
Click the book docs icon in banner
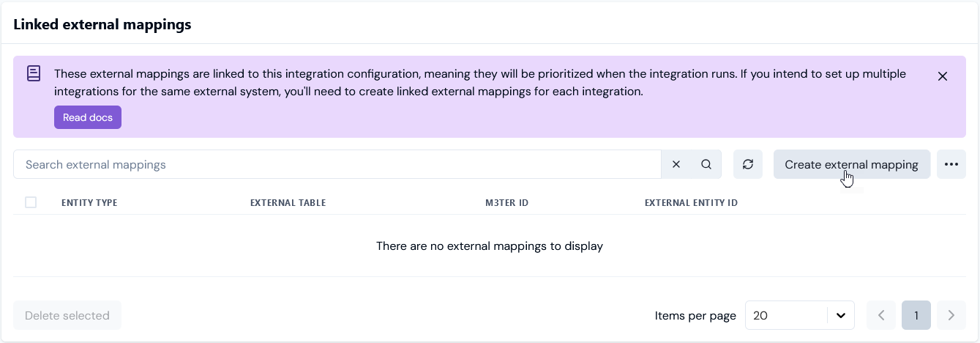[34, 74]
